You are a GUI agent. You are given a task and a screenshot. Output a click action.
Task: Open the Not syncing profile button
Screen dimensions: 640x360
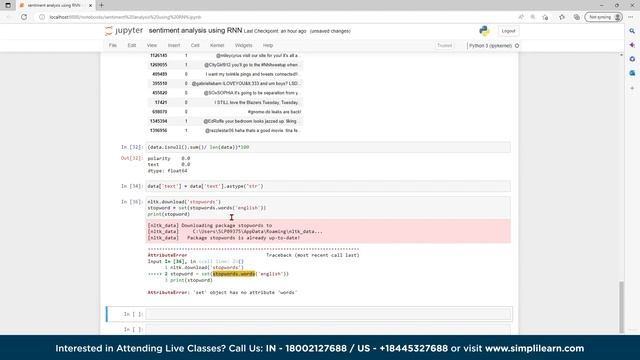point(604,17)
